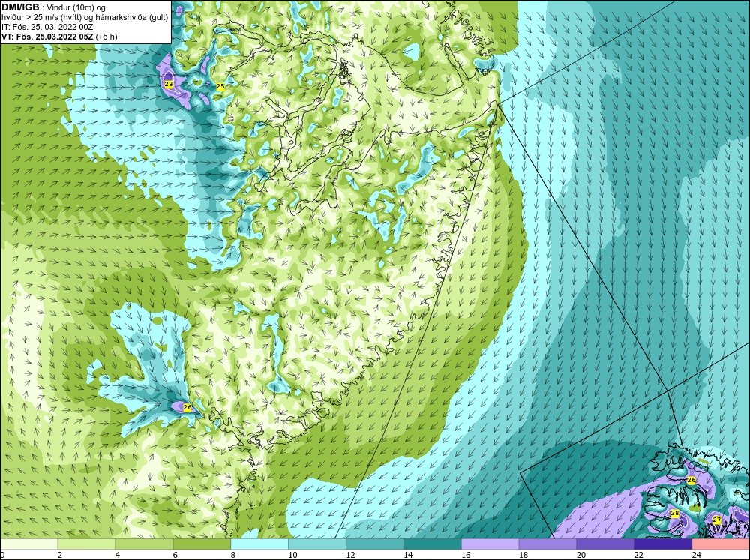Select the medium purple 18–20 m/s legend swatch
This screenshot has height=560, width=750.
[547, 544]
